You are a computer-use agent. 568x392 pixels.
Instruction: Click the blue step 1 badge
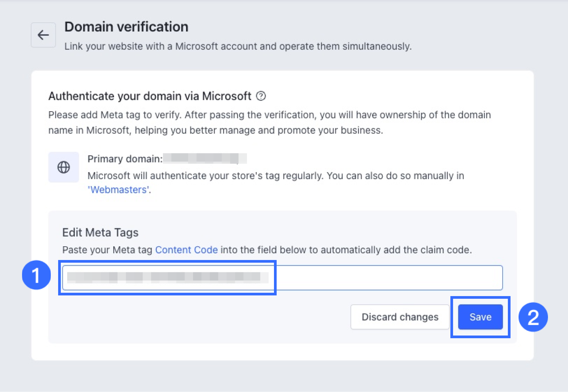[36, 275]
